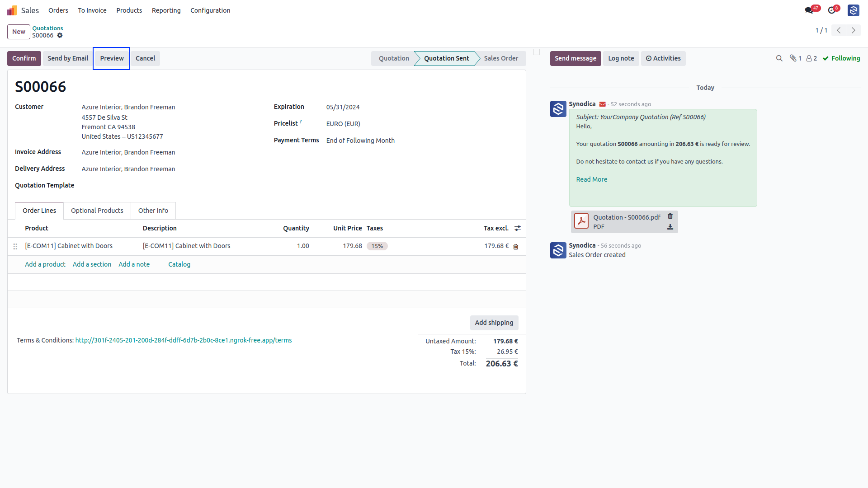Open the PDF file icon of the attachment

pyautogui.click(x=581, y=221)
